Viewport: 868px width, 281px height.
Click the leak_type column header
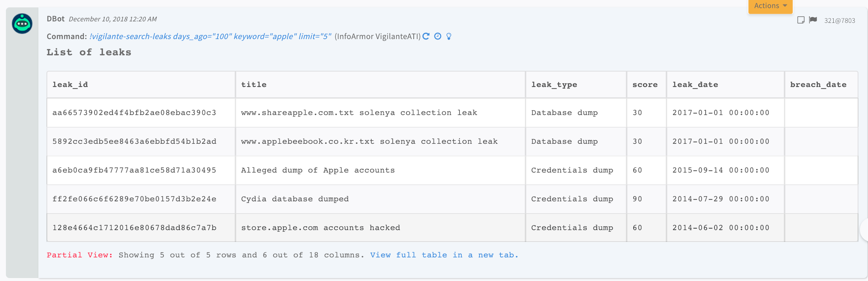click(x=554, y=84)
